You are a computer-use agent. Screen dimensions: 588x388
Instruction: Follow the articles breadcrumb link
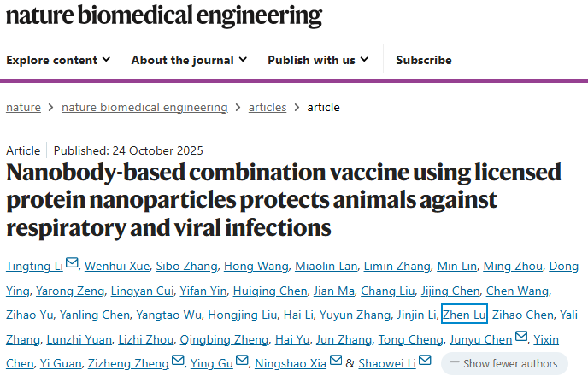[268, 107]
